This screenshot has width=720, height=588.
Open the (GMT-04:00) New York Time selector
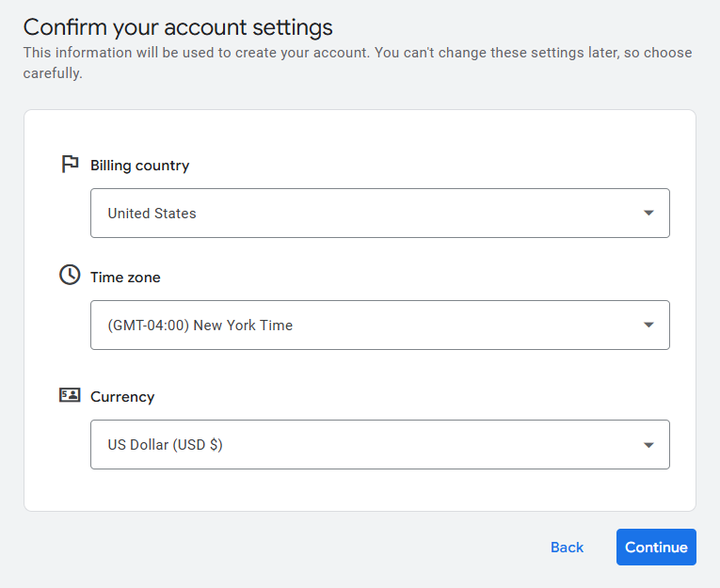(x=358, y=326)
